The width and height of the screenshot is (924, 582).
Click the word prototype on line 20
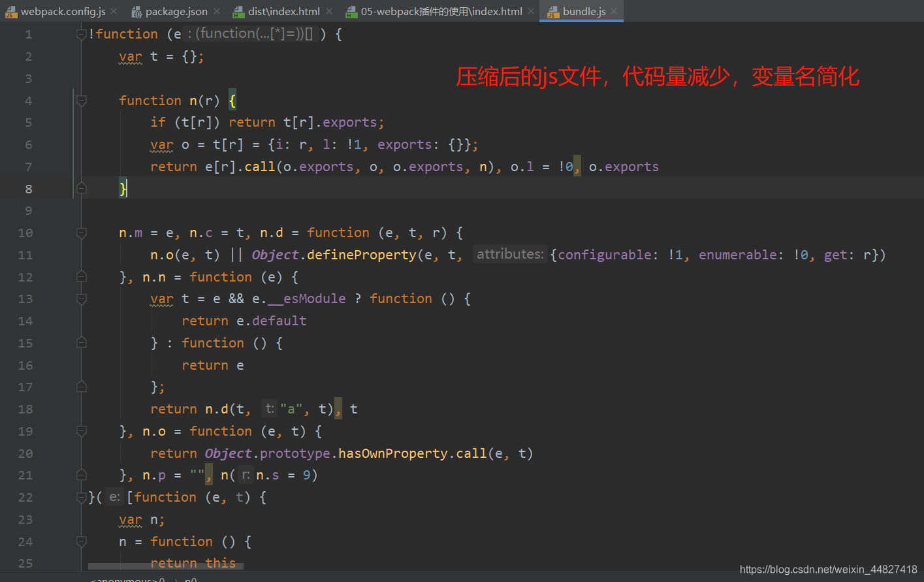[295, 453]
